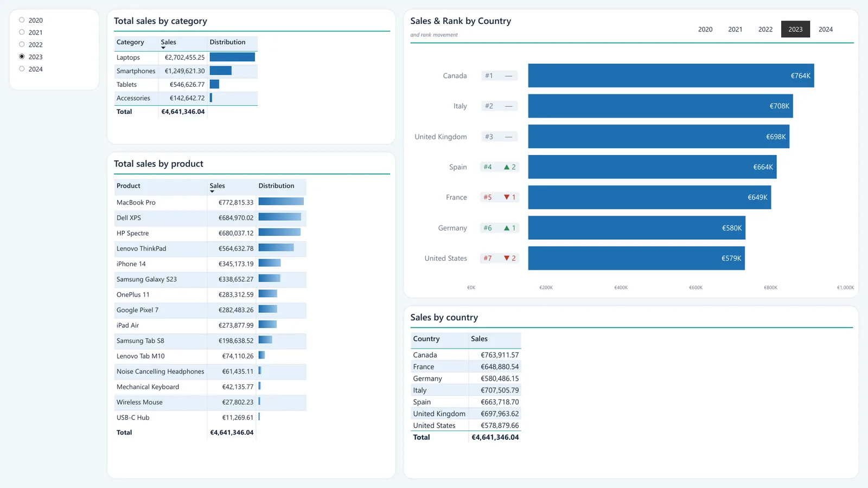Image resolution: width=868 pixels, height=488 pixels.
Task: Click the Laptops distribution bar
Action: pyautogui.click(x=232, y=57)
